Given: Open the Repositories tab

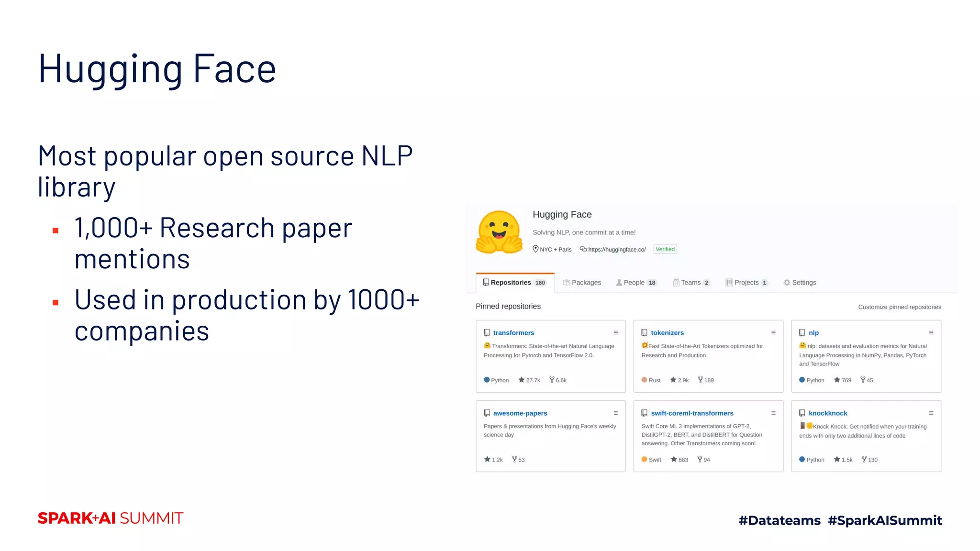Looking at the screenshot, I should pyautogui.click(x=515, y=283).
